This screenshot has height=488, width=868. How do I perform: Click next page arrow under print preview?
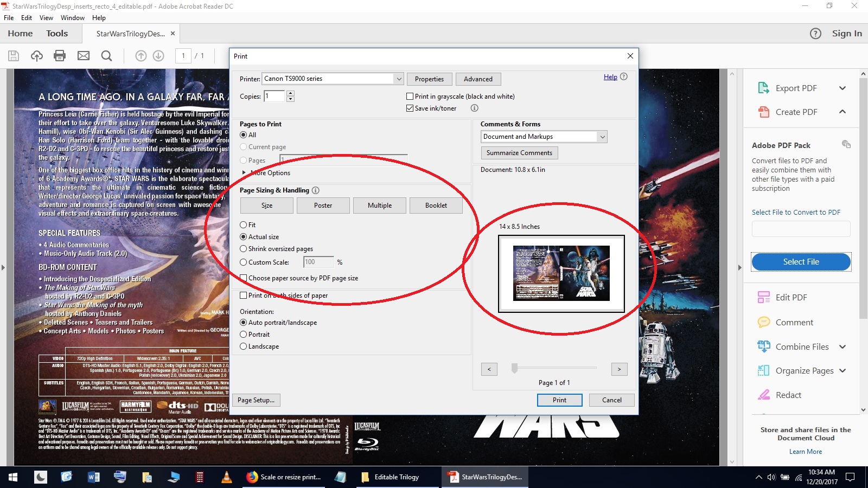tap(619, 369)
